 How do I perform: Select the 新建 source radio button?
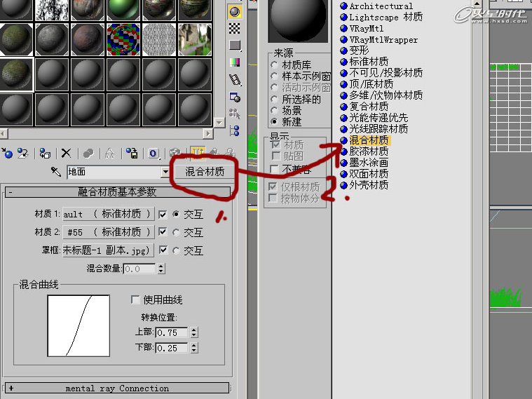click(274, 121)
